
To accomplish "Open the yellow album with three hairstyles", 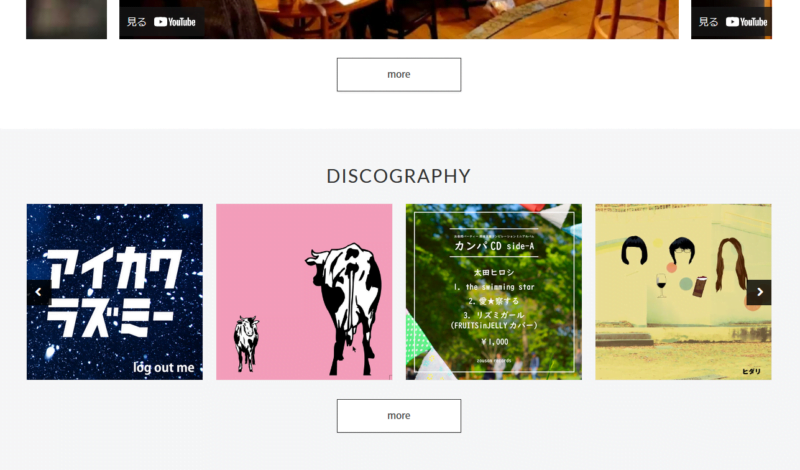I will coord(683,292).
